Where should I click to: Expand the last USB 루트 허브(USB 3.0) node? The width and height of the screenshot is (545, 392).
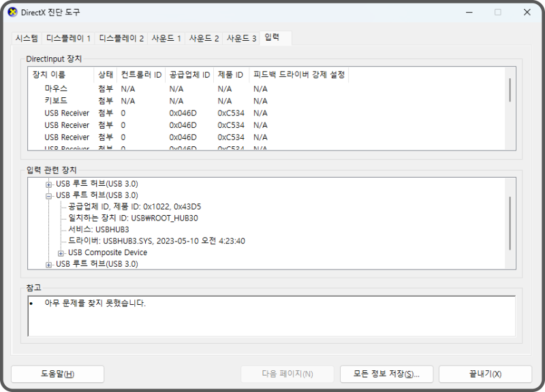[x=48, y=265]
